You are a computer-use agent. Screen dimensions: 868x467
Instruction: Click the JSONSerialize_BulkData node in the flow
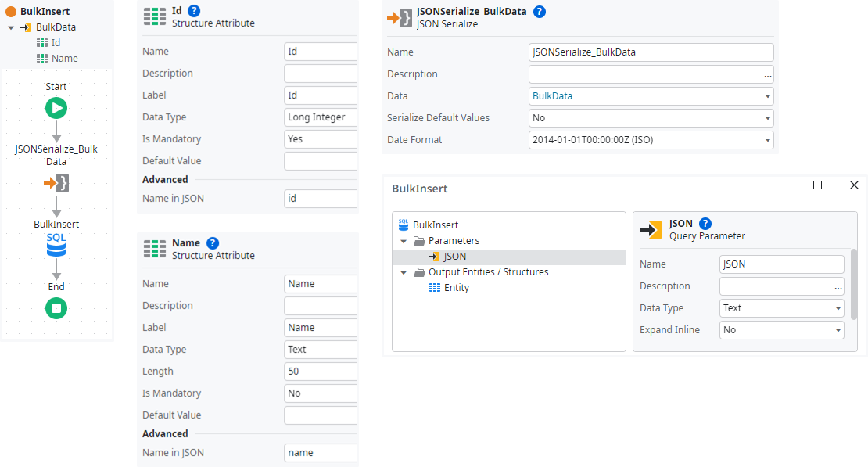(x=56, y=181)
